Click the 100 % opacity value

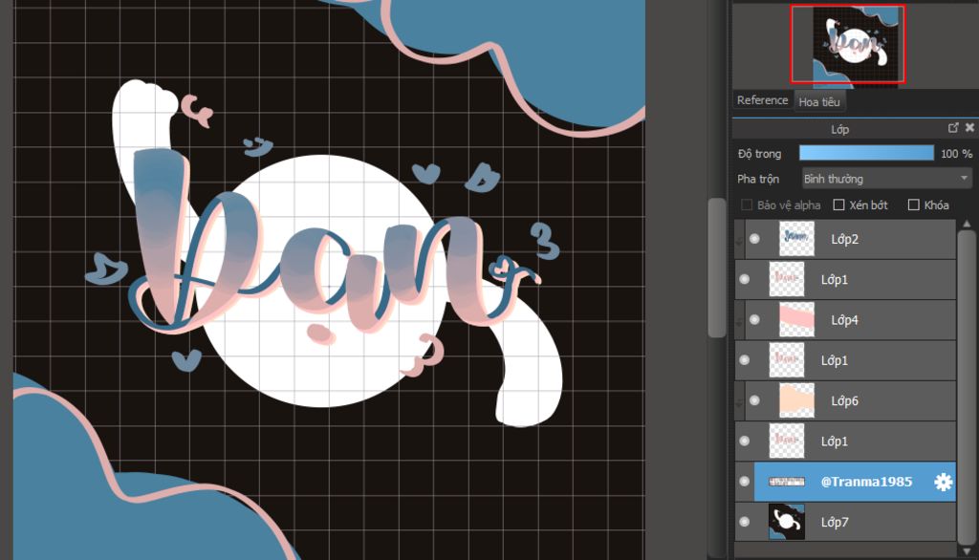click(x=956, y=154)
